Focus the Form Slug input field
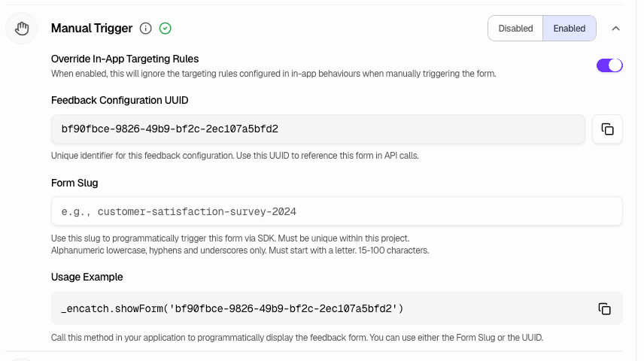 (337, 211)
